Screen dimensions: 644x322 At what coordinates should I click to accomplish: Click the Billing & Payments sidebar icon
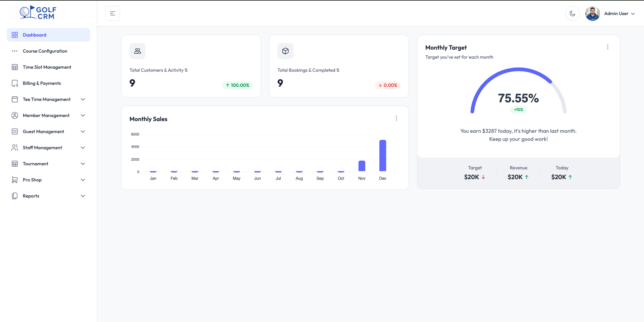(15, 83)
